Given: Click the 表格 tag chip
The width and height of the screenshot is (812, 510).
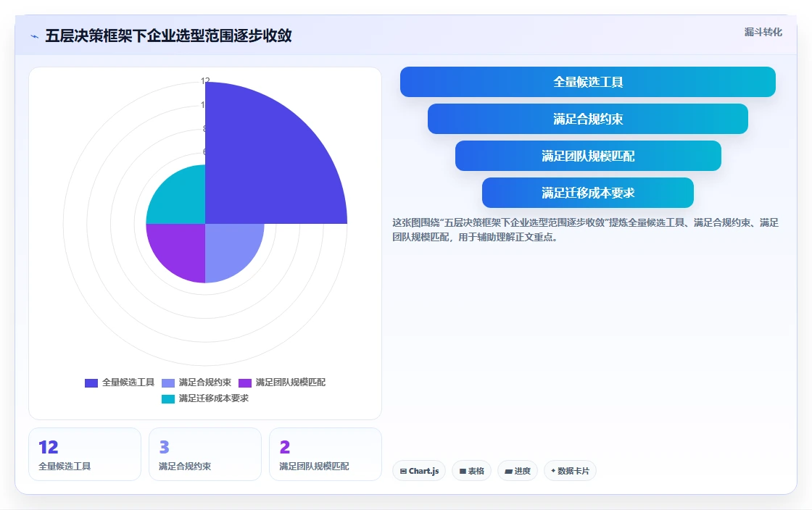Looking at the screenshot, I should click(472, 471).
